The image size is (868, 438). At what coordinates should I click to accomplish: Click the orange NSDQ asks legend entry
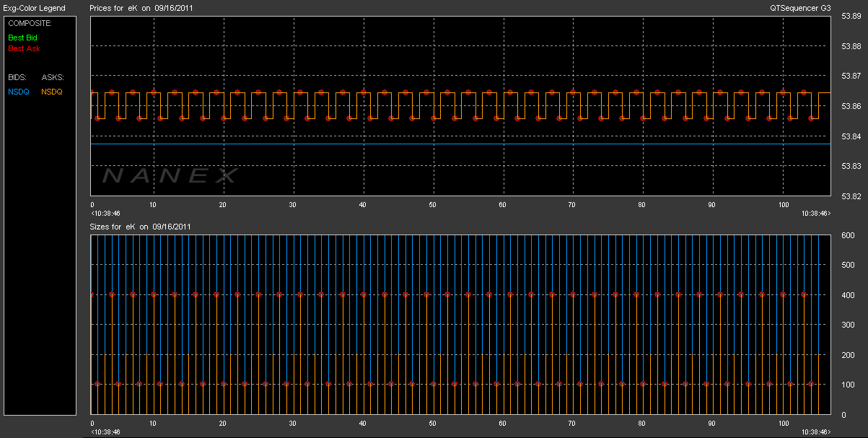(52, 92)
